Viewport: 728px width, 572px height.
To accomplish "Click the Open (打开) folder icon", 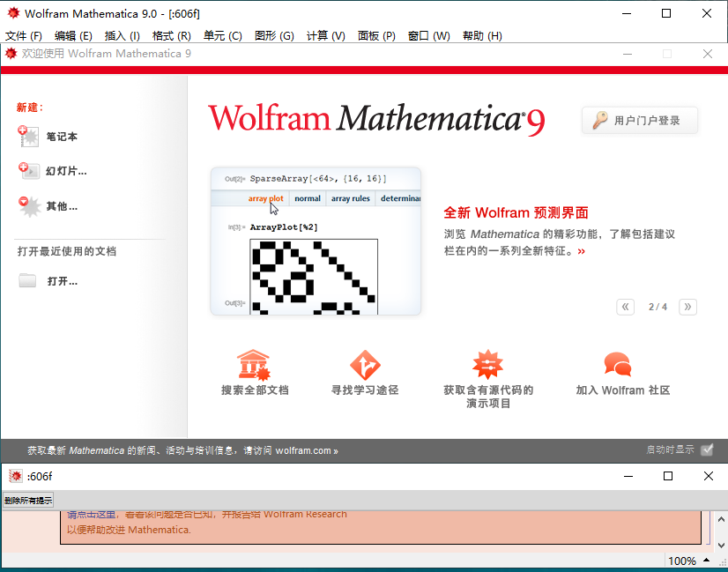I will [x=28, y=281].
